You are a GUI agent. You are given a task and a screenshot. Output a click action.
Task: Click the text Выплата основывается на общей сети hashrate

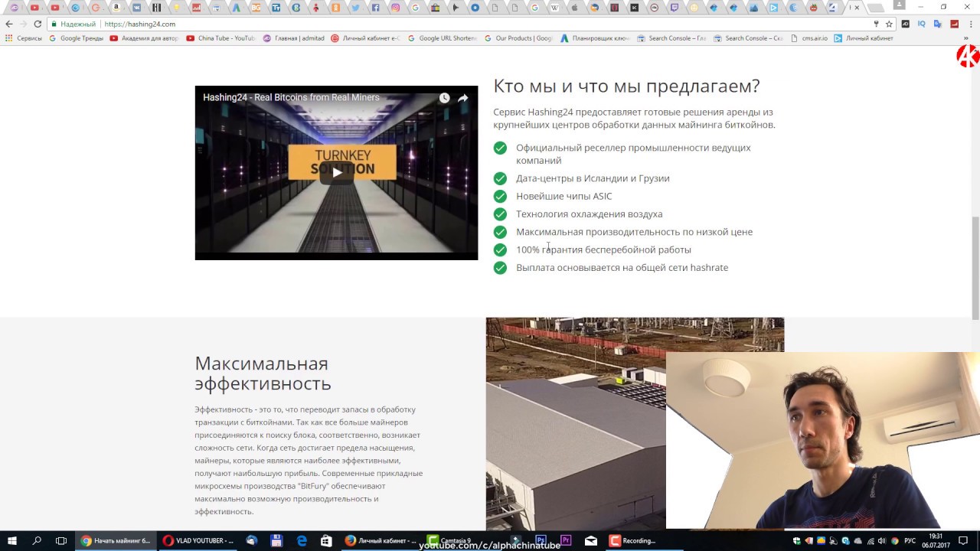[622, 268]
